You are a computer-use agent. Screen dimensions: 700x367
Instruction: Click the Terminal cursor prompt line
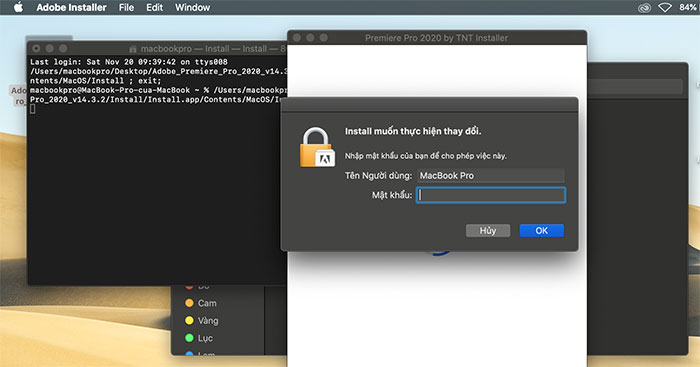33,109
